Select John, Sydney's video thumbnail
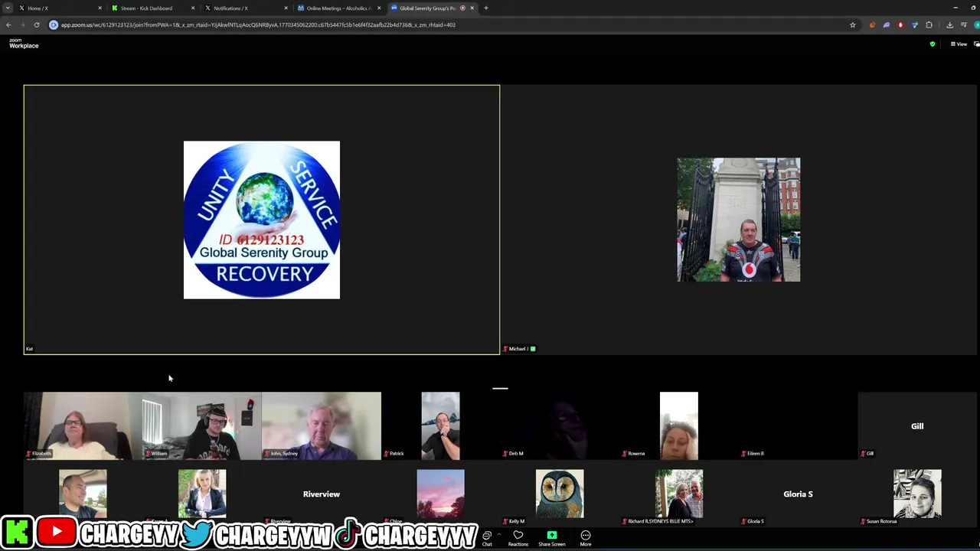Viewport: 980px width, 551px height. pos(322,425)
